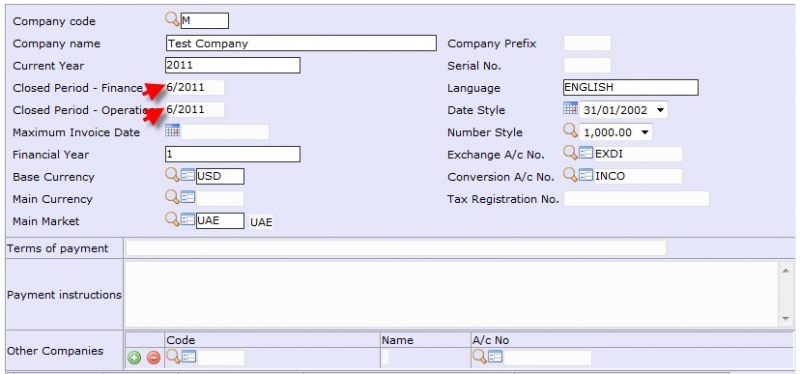Open Company code lookup magnifier
This screenshot has height=374, width=800.
click(172, 20)
